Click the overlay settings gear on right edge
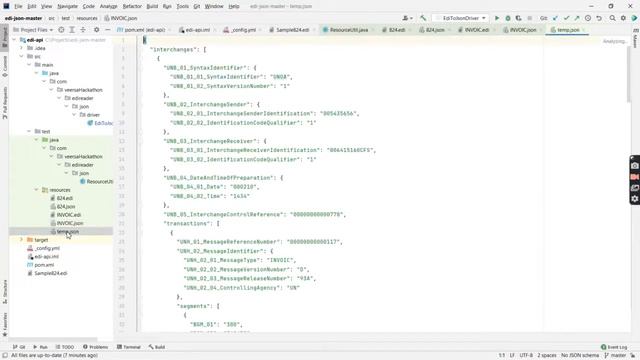The height and width of the screenshot is (360, 640). click(x=635, y=199)
